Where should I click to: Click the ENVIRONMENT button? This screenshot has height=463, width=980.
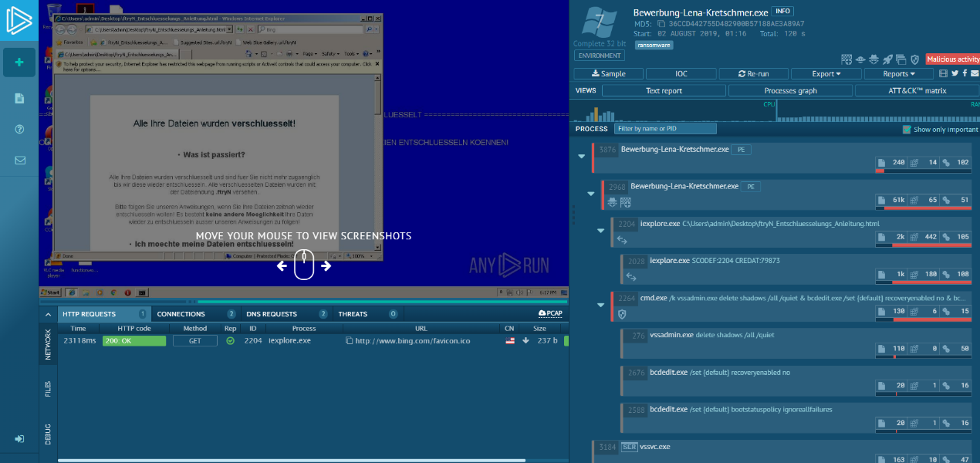point(599,56)
